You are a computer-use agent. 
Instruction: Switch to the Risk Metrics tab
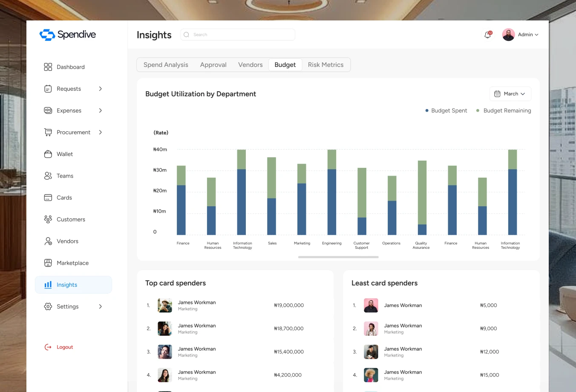(x=325, y=65)
